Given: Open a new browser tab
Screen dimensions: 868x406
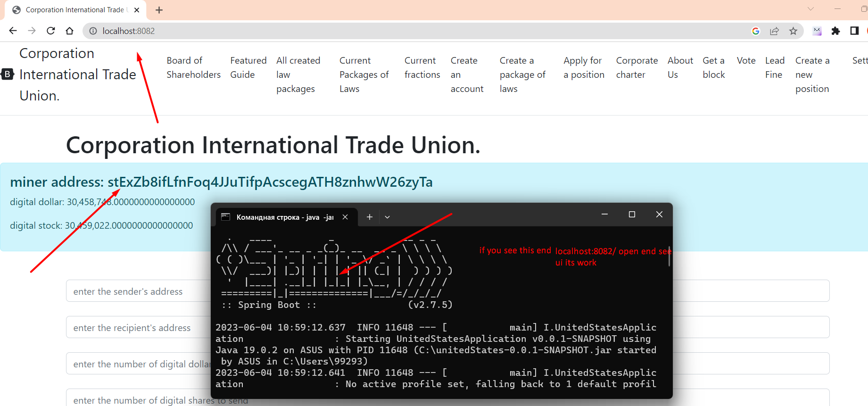Looking at the screenshot, I should pyautogui.click(x=159, y=10).
